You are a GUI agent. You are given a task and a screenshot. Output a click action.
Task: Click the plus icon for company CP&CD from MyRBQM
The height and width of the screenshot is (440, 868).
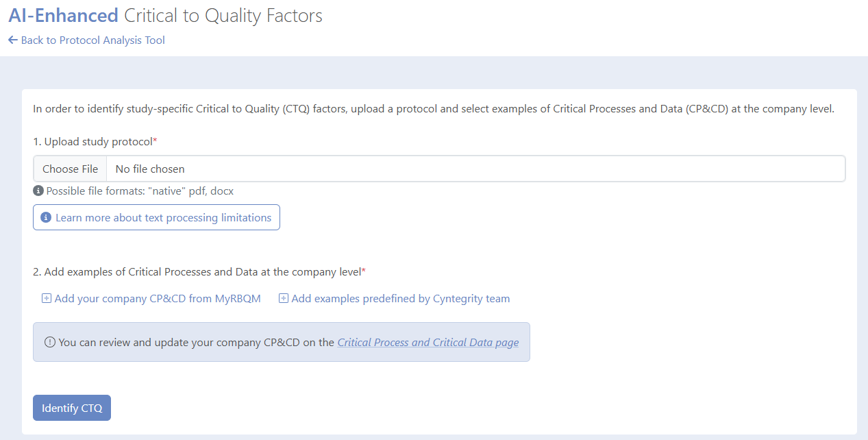pyautogui.click(x=47, y=299)
